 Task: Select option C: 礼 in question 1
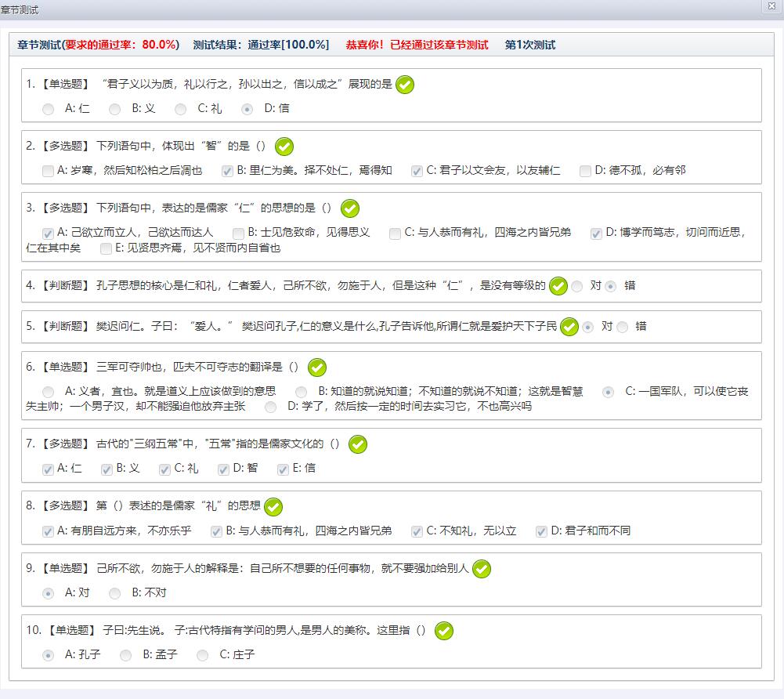click(181, 109)
